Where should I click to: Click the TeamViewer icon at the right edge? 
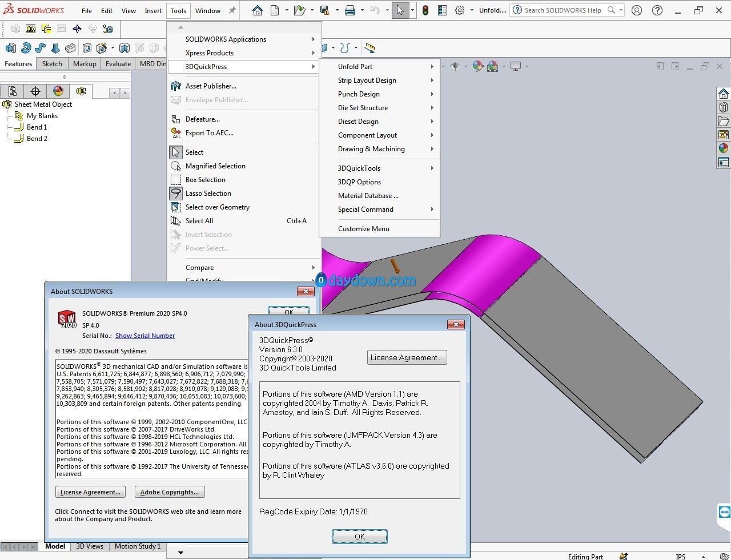click(x=724, y=512)
